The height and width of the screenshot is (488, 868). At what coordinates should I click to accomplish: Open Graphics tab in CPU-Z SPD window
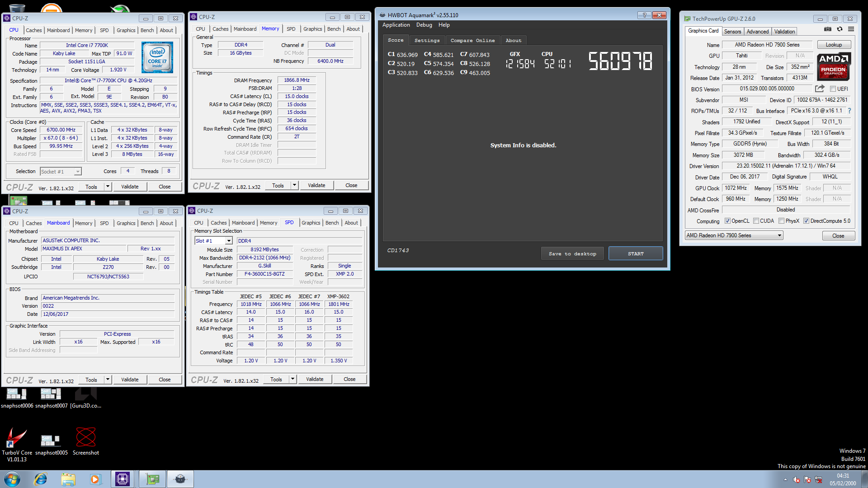[x=311, y=223]
